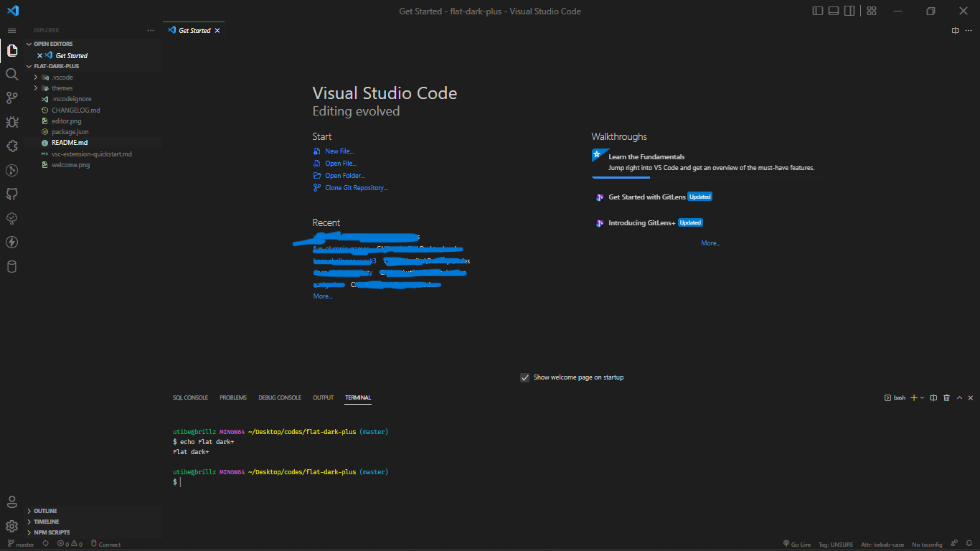This screenshot has height=551, width=980.
Task: Toggle the bottom panel layout icon
Action: click(834, 11)
